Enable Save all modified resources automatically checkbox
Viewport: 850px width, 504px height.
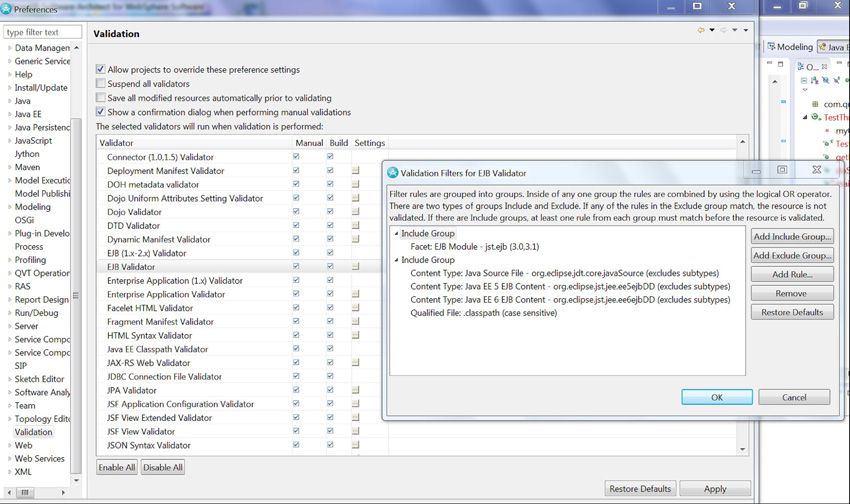tap(100, 98)
